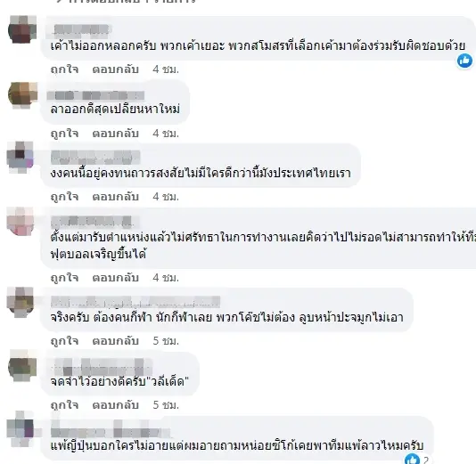Open avatar beside 'แพ้ญี่ปุ่น' comment
The height and width of the screenshot is (464, 476).
pos(21,428)
